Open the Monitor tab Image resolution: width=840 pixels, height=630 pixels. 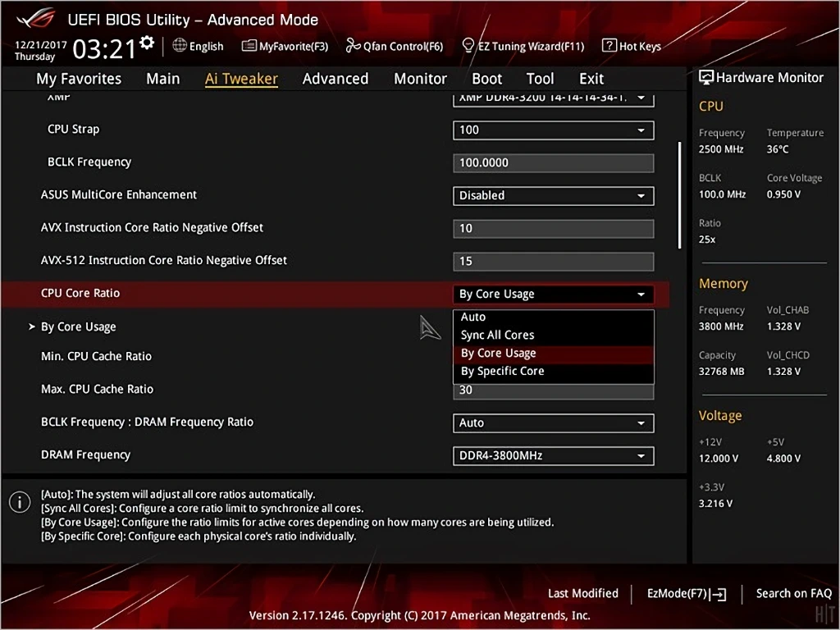421,79
